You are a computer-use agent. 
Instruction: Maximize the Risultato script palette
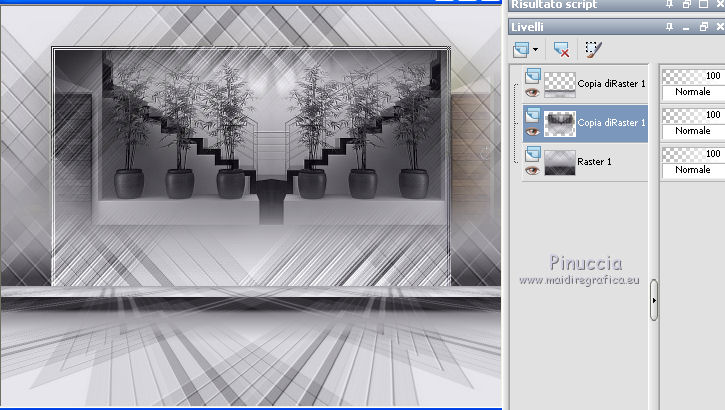(703, 4)
